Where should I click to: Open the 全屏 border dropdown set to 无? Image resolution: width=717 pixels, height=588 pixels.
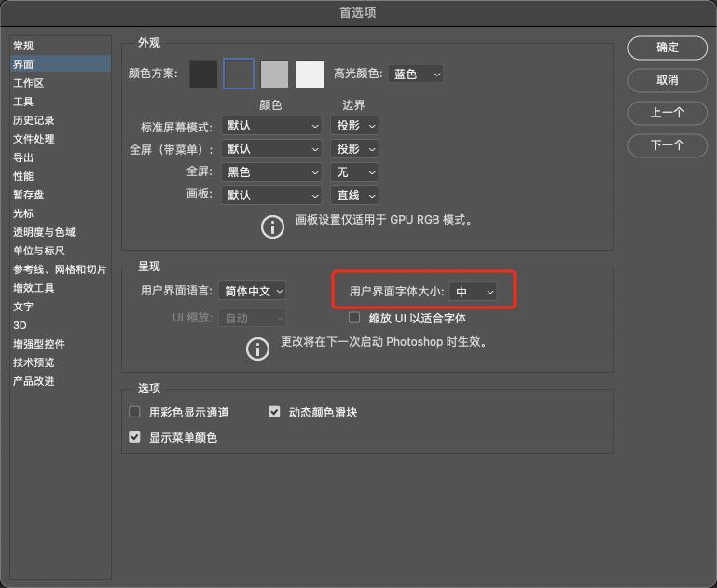(x=354, y=172)
